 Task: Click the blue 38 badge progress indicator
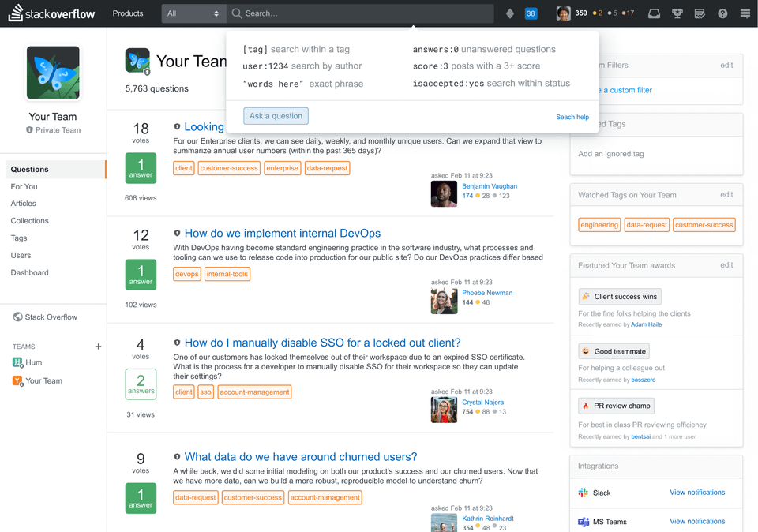pyautogui.click(x=530, y=13)
